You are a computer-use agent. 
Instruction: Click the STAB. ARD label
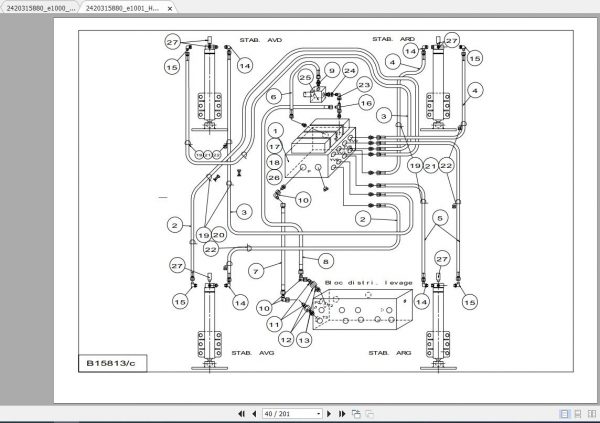(x=393, y=39)
